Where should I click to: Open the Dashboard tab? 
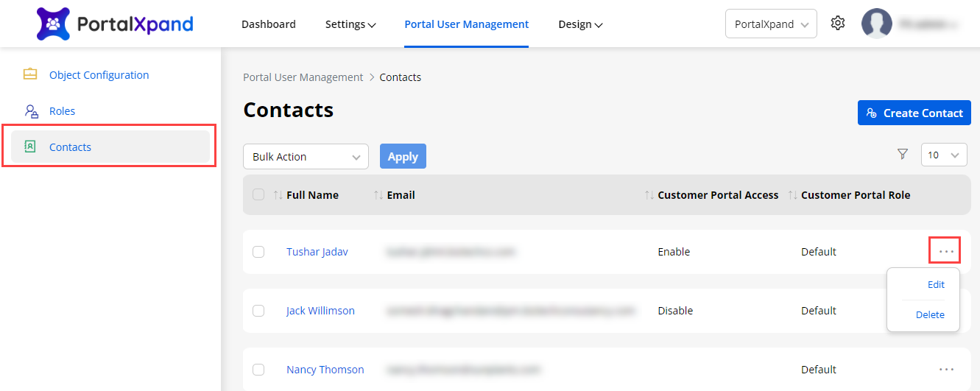pos(268,24)
